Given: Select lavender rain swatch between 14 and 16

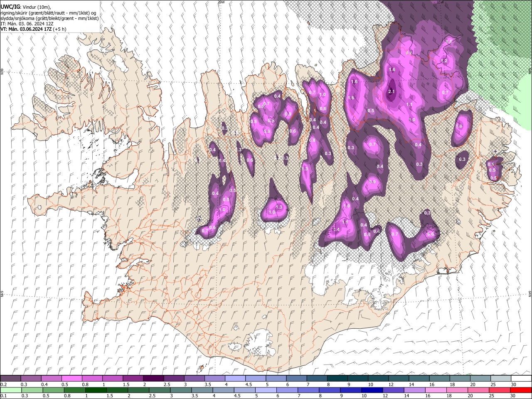Looking at the screenshot, I should (415, 390).
